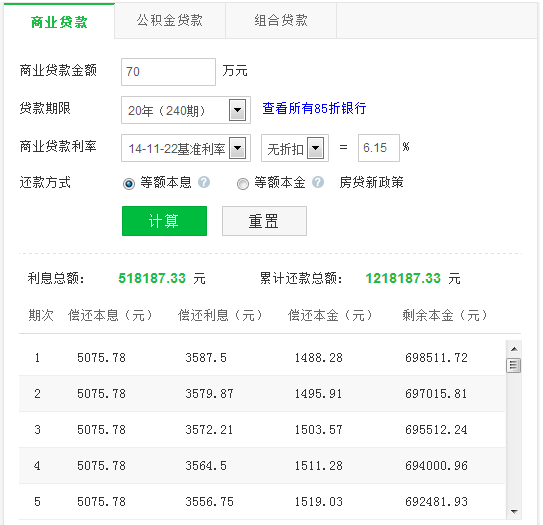Click period 1 principal value 1488.28

pos(319,357)
